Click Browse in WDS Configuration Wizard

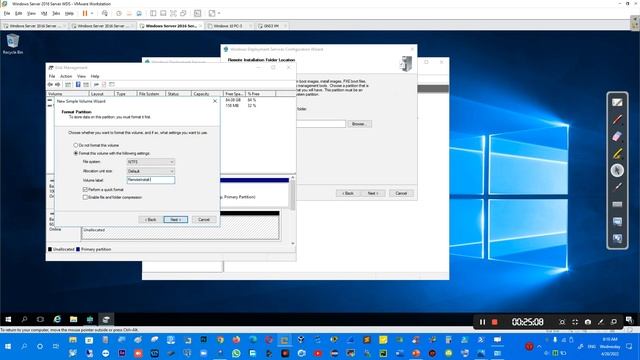359,124
